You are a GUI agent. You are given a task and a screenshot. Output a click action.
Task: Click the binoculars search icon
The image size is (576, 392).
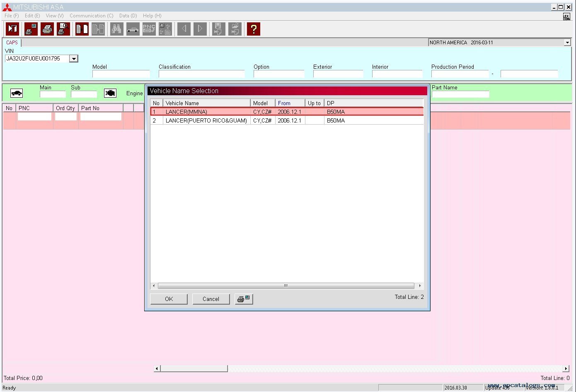click(117, 29)
